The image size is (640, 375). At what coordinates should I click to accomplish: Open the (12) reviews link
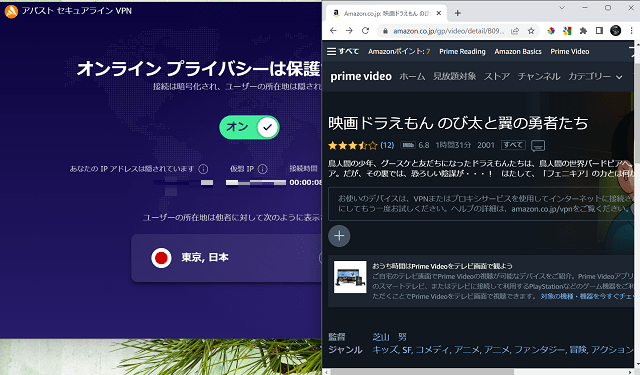point(387,145)
